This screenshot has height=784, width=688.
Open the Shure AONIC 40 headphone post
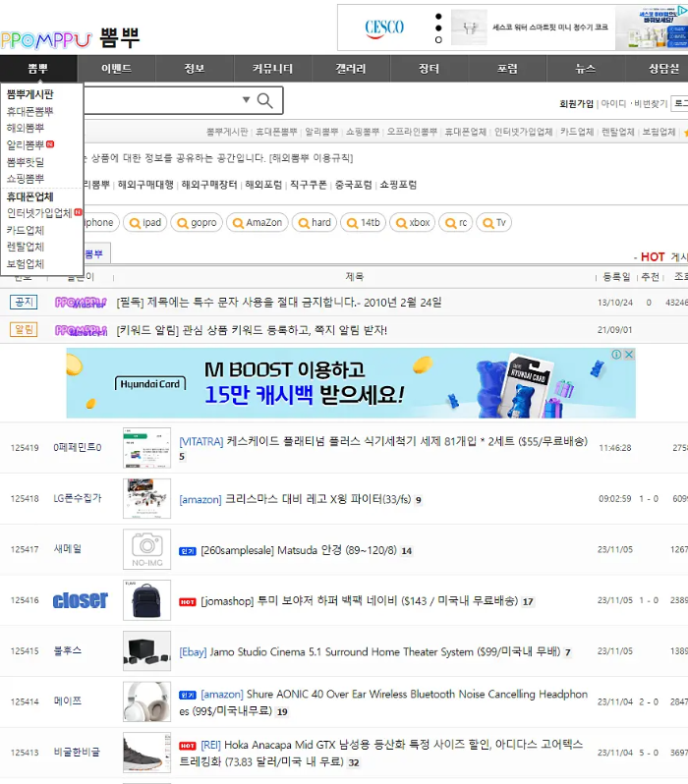tap(383, 702)
